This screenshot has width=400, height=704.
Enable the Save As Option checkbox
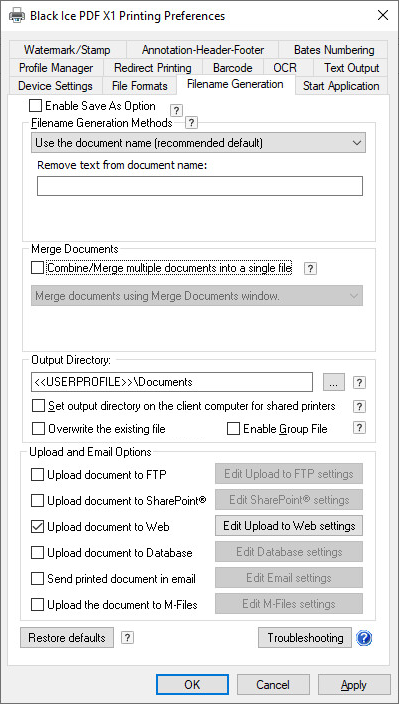35,106
